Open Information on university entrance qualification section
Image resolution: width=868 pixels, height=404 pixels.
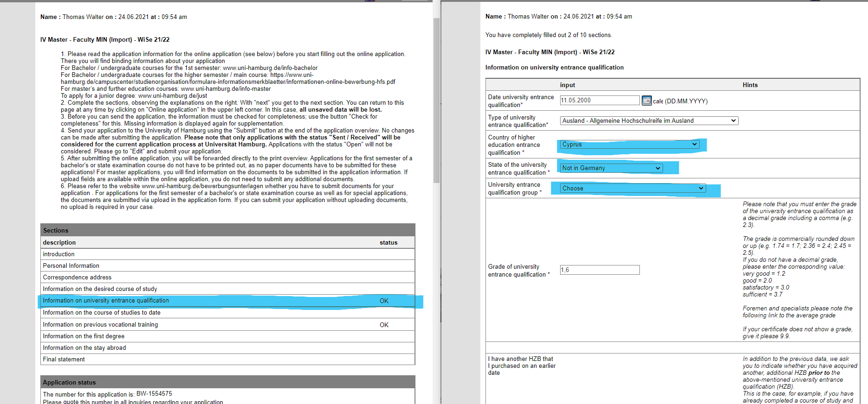pos(106,301)
